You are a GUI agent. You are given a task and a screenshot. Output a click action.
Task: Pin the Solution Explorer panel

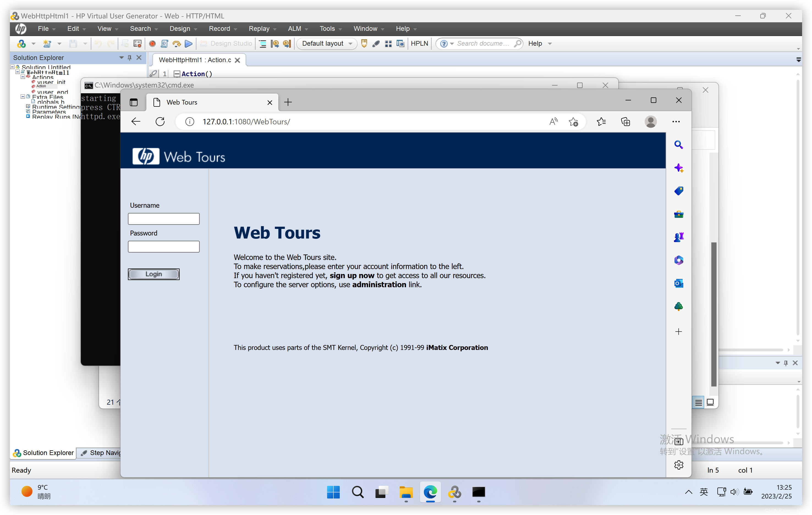click(x=130, y=58)
